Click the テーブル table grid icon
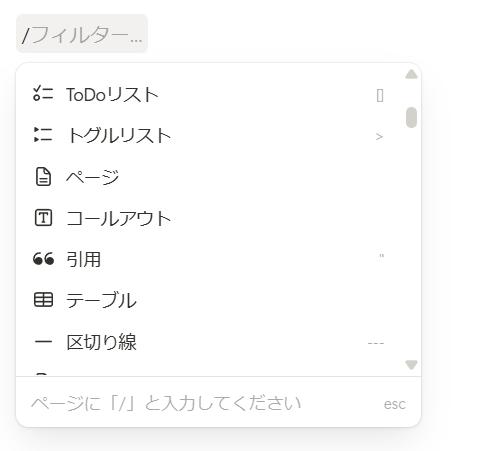 [43, 299]
